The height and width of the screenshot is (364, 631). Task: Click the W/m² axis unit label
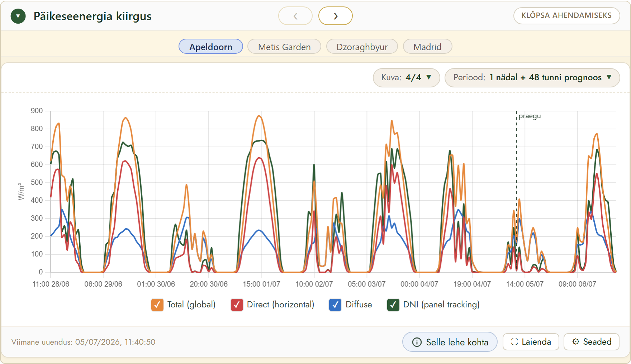pyautogui.click(x=21, y=191)
